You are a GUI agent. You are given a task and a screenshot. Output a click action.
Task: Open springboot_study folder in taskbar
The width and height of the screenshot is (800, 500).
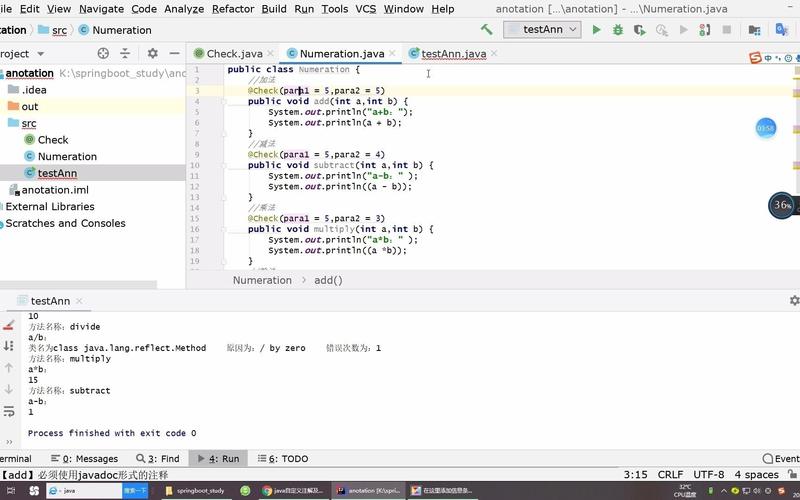click(195, 490)
